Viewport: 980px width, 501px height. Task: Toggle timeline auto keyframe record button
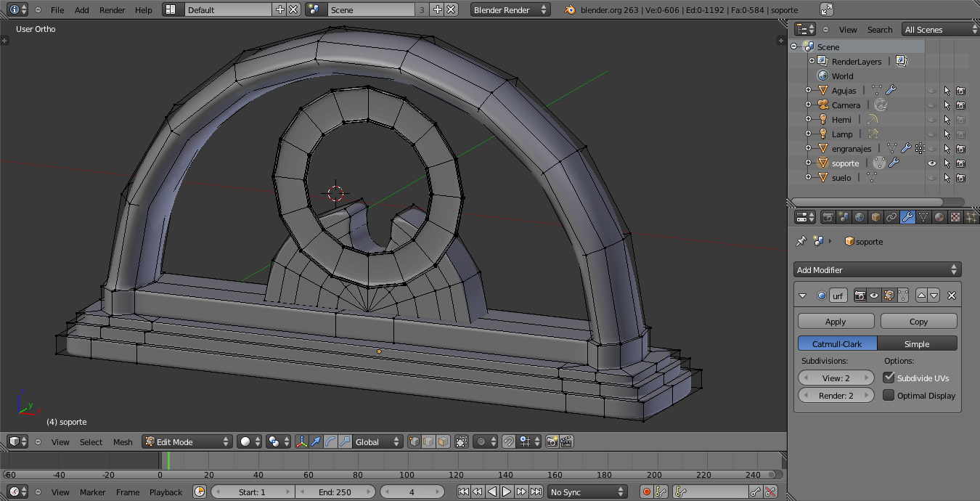pyautogui.click(x=646, y=492)
